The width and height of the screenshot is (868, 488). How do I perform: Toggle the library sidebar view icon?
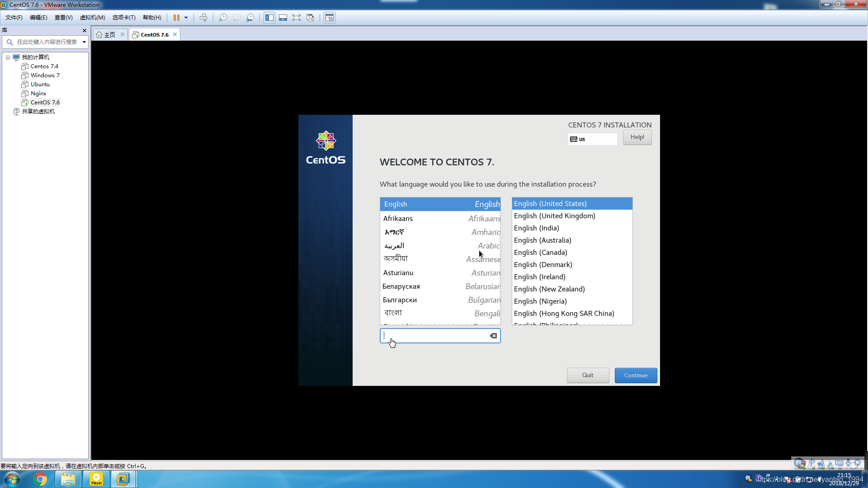point(269,18)
